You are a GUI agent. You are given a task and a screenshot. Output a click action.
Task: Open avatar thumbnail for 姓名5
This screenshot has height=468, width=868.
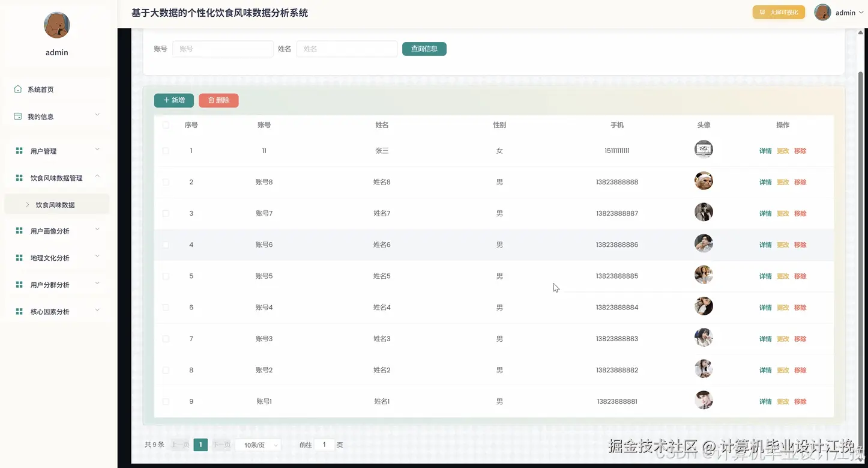704,275
